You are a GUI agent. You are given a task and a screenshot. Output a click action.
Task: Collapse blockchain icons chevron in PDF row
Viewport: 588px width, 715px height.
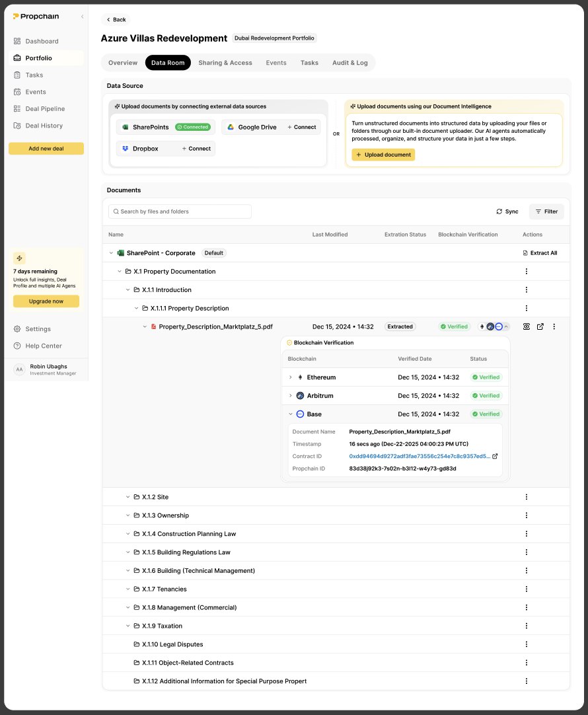[x=506, y=327]
